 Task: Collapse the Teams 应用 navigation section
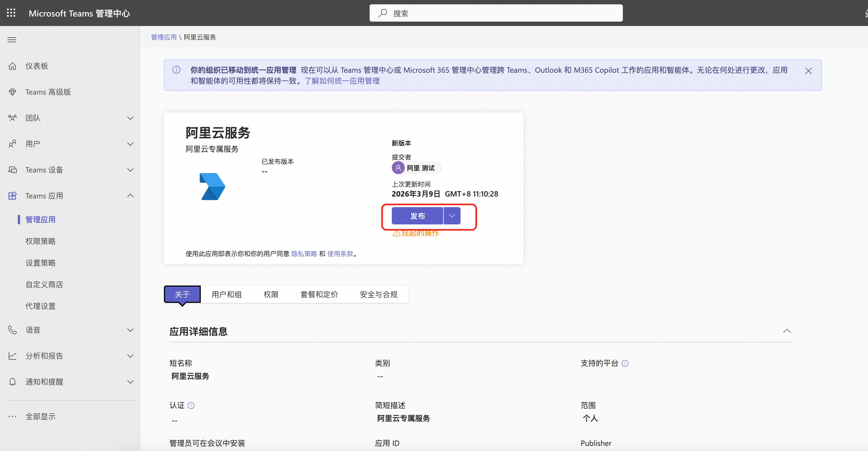tap(130, 196)
